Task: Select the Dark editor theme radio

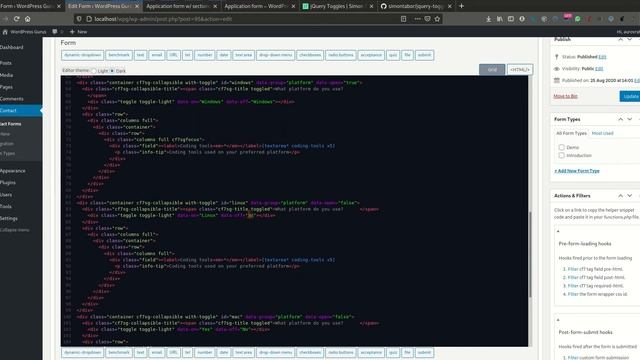Action: (112, 71)
